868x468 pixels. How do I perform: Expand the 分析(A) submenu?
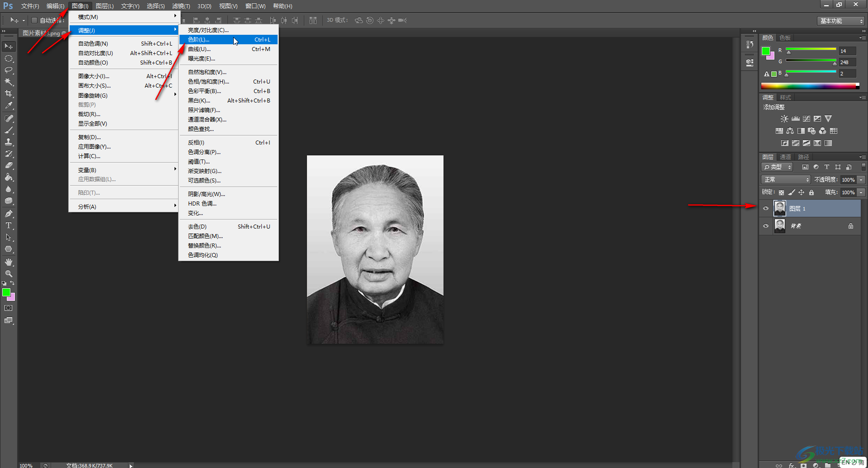[124, 206]
